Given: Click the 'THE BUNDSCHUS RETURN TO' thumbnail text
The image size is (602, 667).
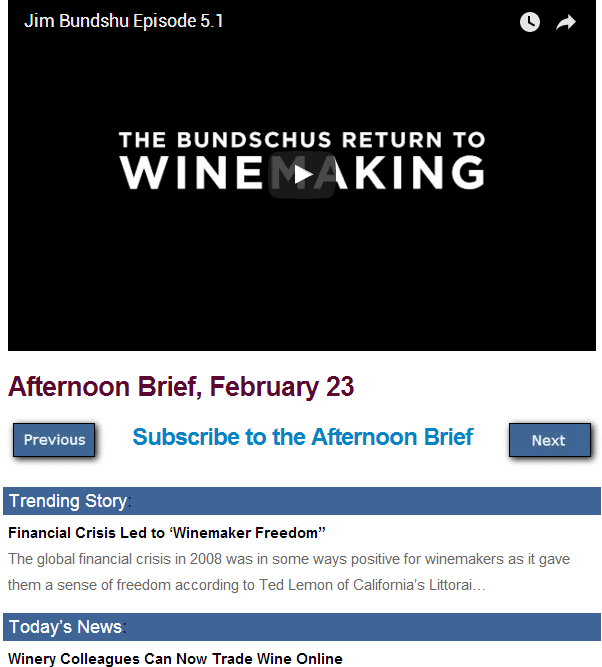Looking at the screenshot, I should click(x=302, y=140).
